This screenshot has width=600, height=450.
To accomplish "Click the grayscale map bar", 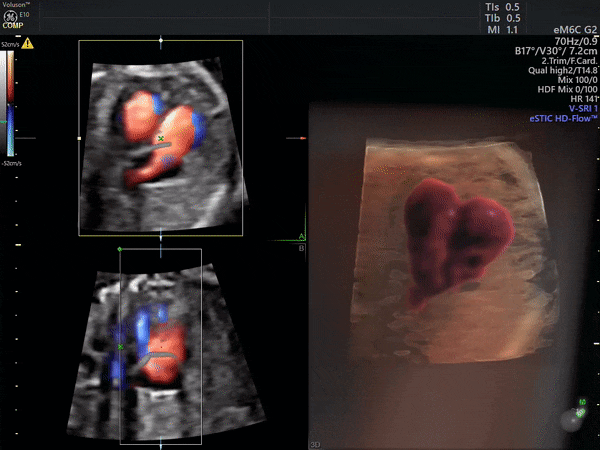I will pos(3,104).
